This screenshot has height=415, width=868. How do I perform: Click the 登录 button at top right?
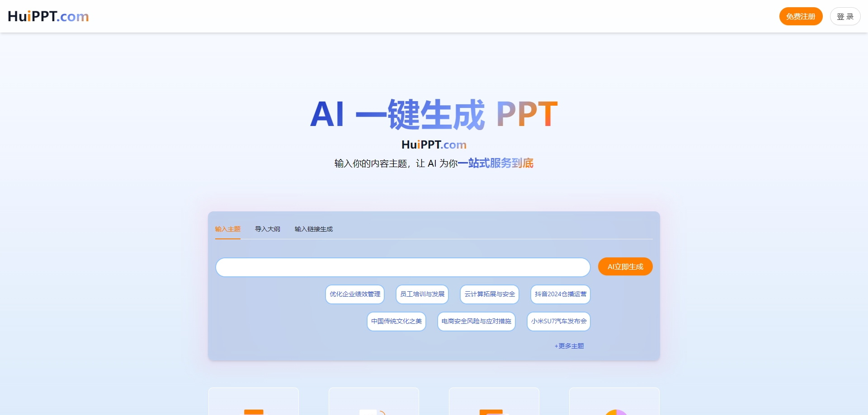pyautogui.click(x=845, y=16)
